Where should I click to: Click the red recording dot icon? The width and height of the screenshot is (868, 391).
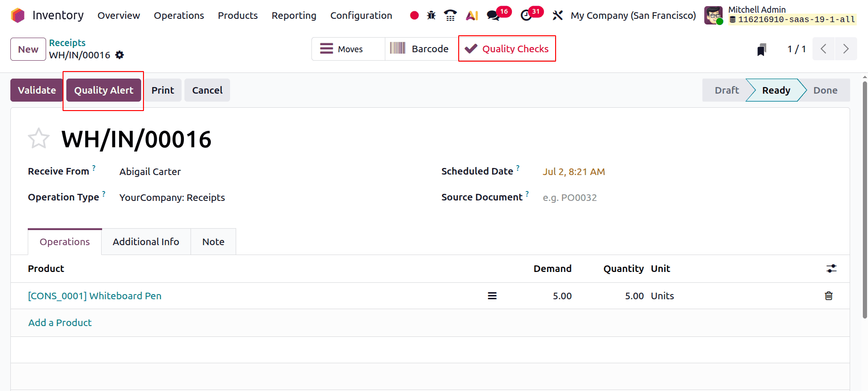(x=414, y=16)
